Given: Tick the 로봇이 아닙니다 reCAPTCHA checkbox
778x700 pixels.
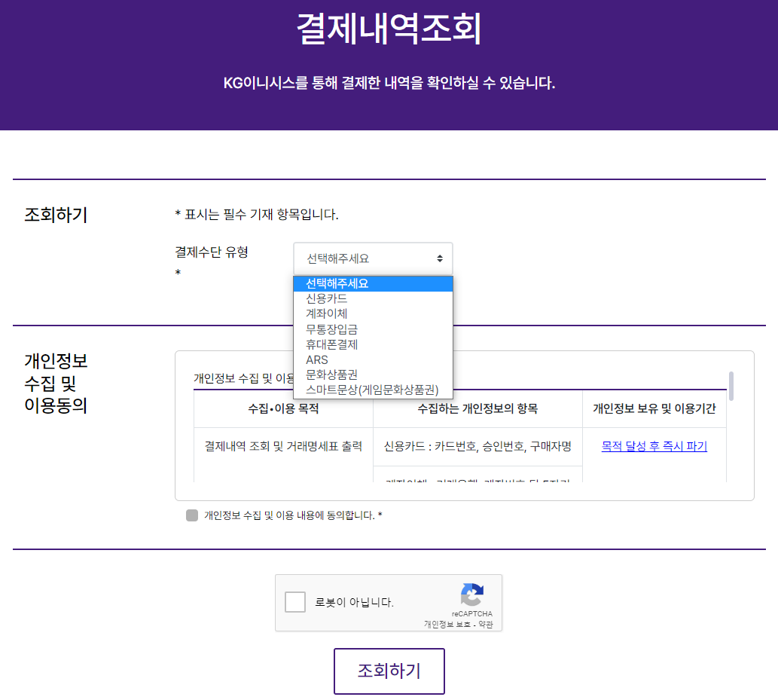Looking at the screenshot, I should pos(294,602).
